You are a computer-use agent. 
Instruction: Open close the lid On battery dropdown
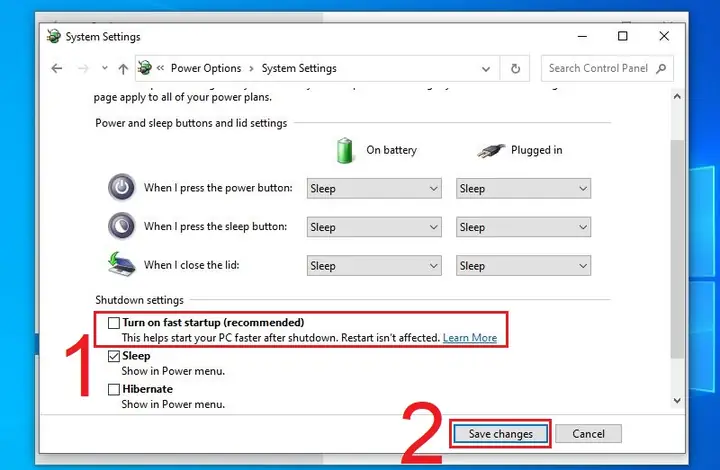click(x=374, y=265)
